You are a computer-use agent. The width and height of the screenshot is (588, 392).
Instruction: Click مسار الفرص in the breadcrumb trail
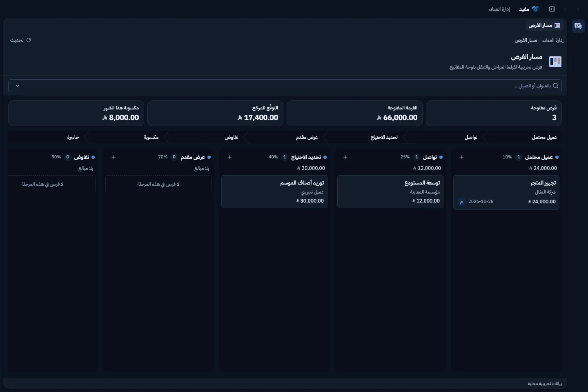click(526, 40)
